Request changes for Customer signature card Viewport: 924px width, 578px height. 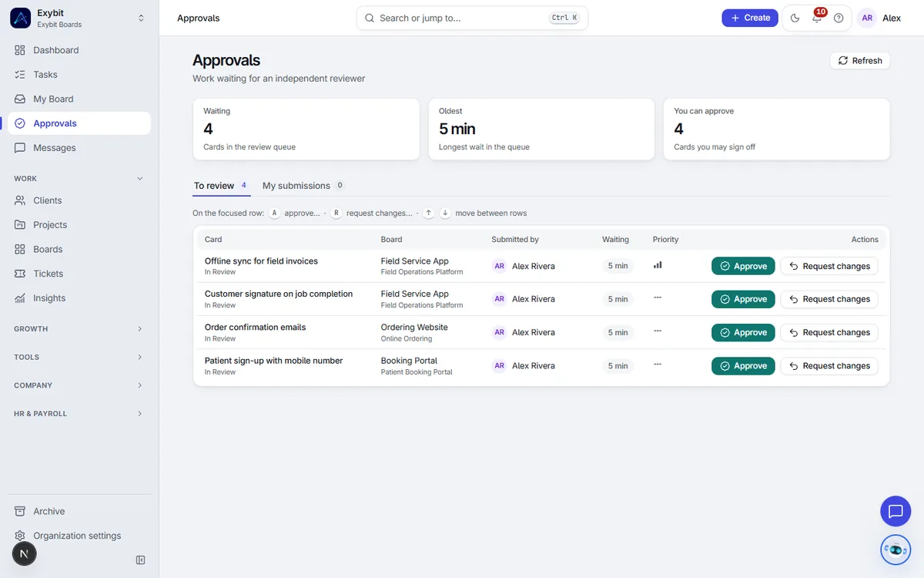pyautogui.click(x=829, y=299)
